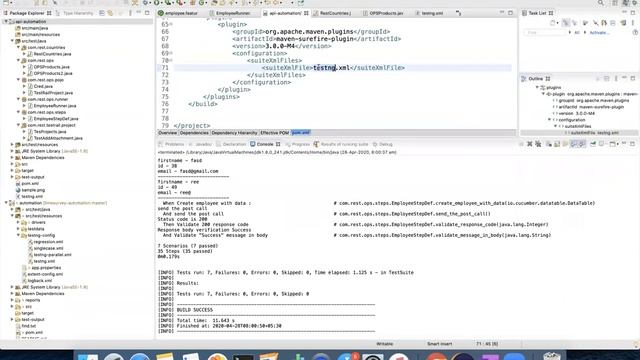The width and height of the screenshot is (640, 360).
Task: Toggle Console scroll lock
Action: (557, 144)
